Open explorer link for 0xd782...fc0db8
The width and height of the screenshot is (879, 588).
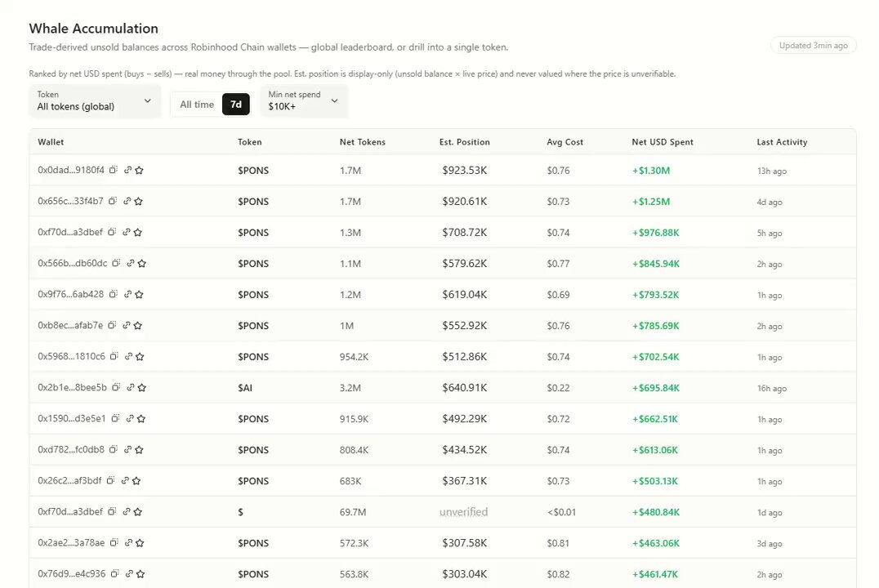[127, 449]
